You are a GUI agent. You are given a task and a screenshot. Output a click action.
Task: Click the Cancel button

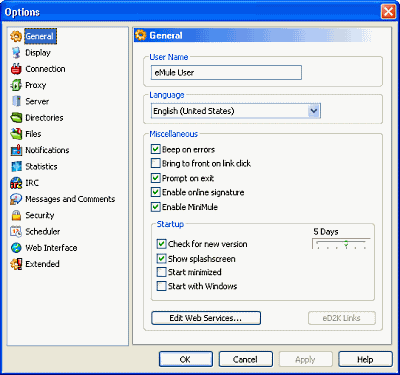(245, 359)
